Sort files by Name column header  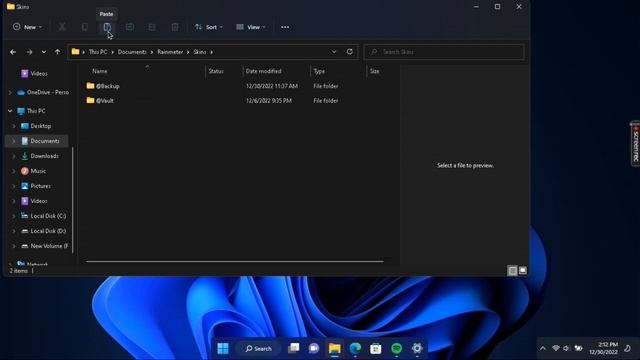coord(100,71)
